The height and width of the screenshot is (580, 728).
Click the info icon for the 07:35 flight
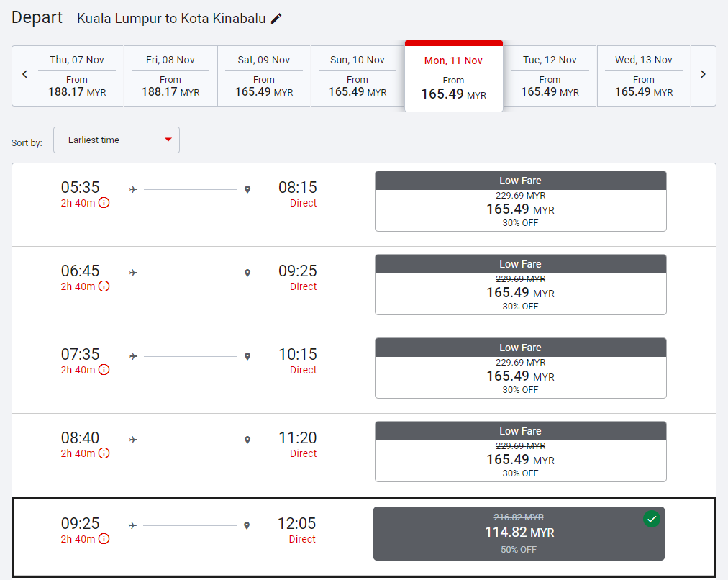[104, 370]
